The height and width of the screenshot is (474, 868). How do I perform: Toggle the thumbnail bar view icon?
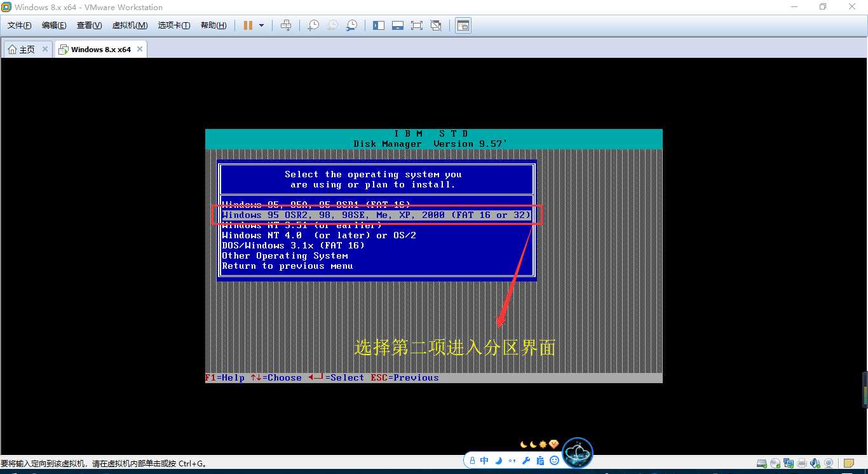pyautogui.click(x=398, y=25)
